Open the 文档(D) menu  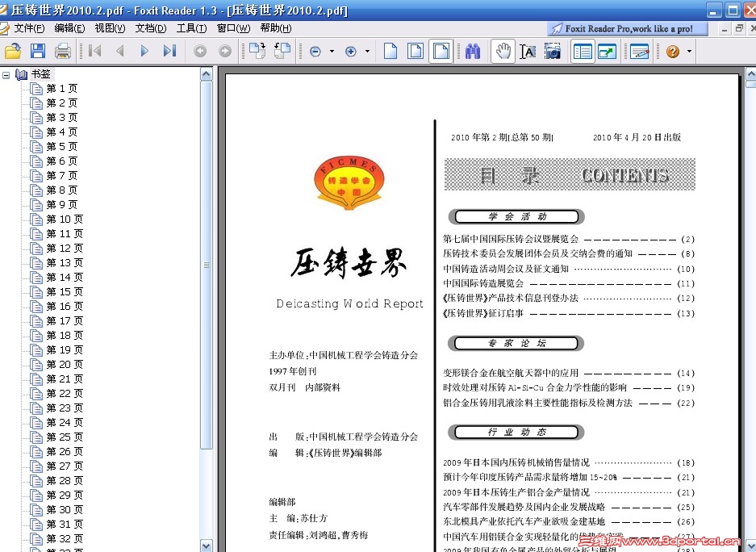point(151,28)
